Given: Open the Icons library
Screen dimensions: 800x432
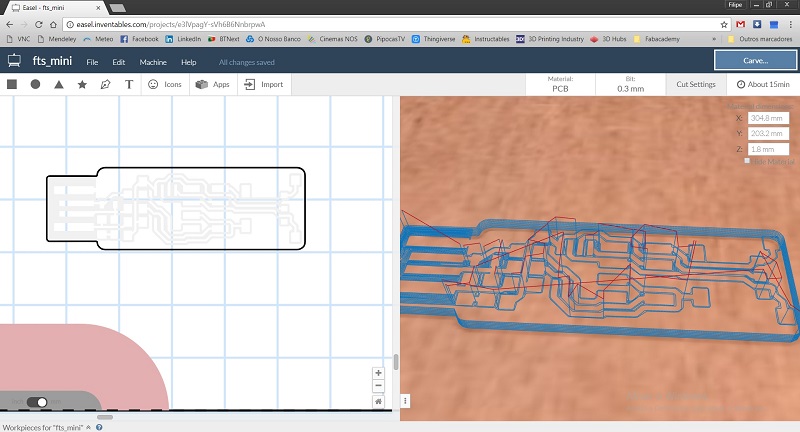Looking at the screenshot, I should (x=165, y=84).
